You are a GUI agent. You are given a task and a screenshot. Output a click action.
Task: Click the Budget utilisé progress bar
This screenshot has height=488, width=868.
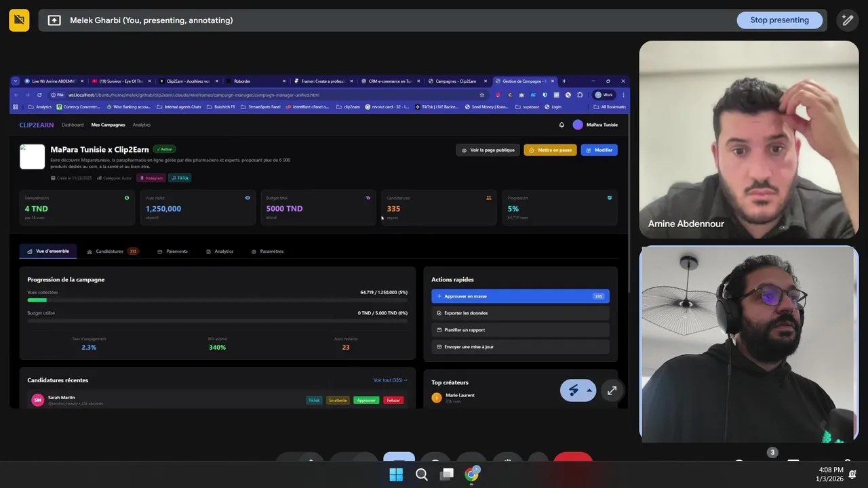(x=217, y=320)
